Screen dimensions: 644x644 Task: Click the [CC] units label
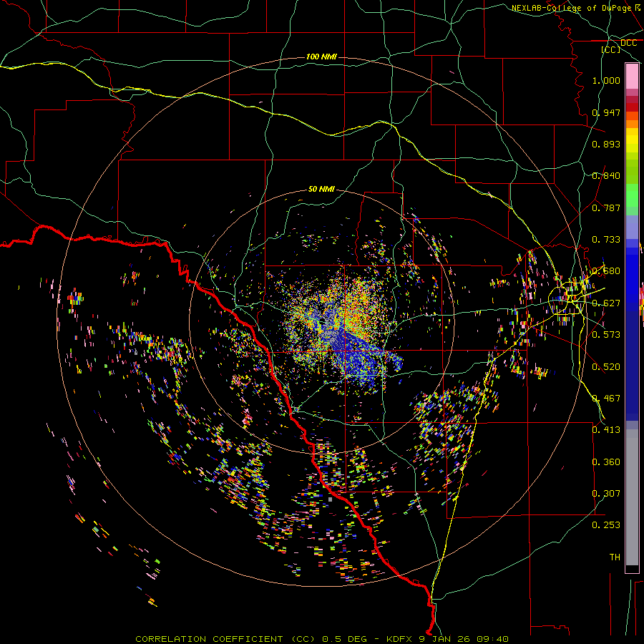(x=610, y=49)
